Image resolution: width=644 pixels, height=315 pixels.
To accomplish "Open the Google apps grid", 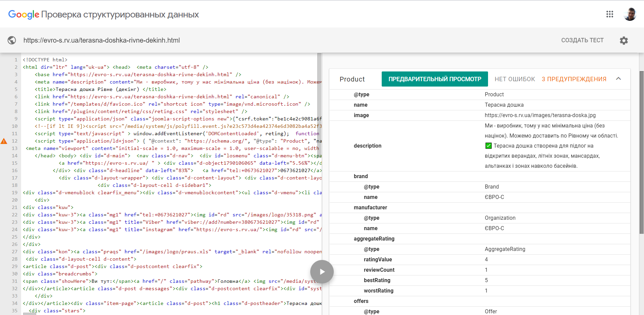I will (x=610, y=14).
